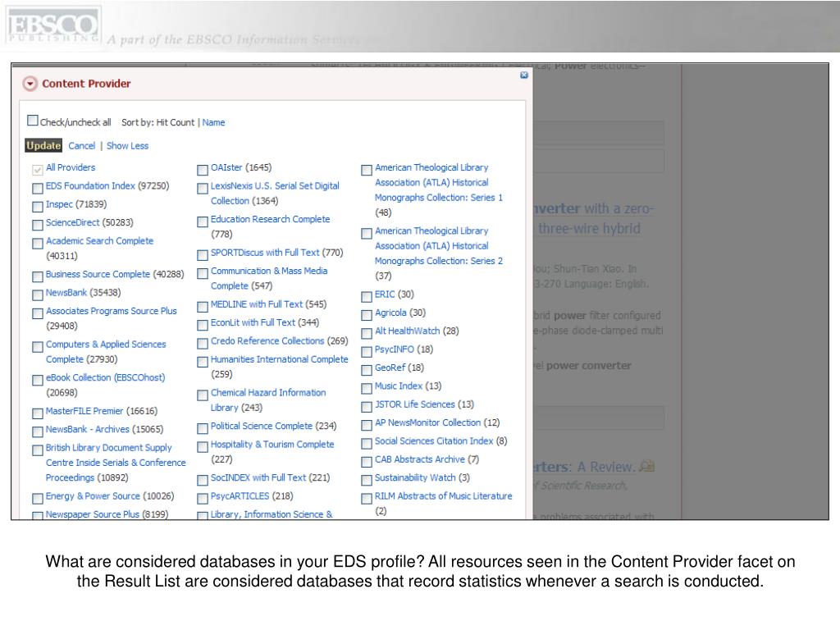Open Hospitality & Tourism Complete link
Screen dimensions: 840x630
272,444
